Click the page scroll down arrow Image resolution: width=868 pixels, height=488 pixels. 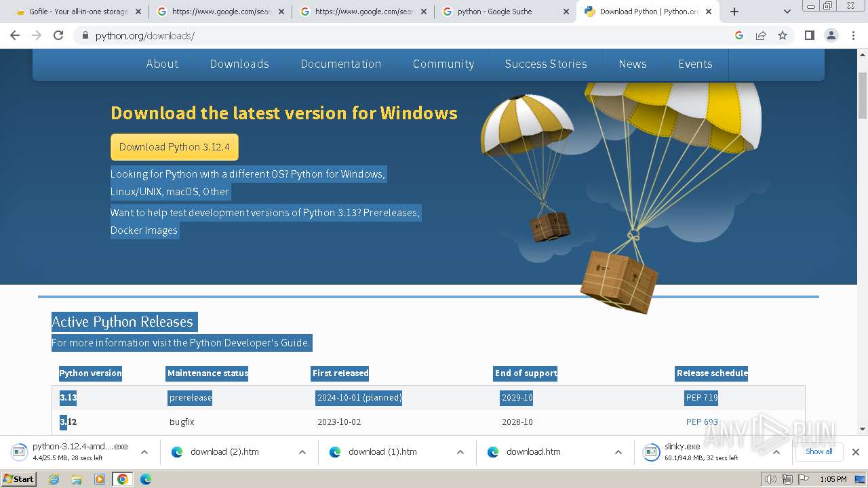point(863,428)
